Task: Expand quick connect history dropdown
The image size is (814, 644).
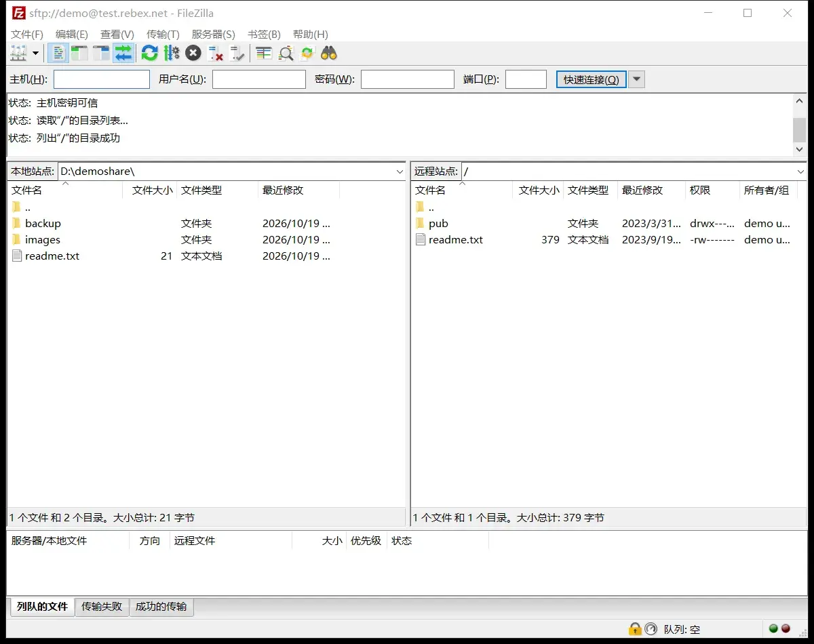Action: point(636,79)
